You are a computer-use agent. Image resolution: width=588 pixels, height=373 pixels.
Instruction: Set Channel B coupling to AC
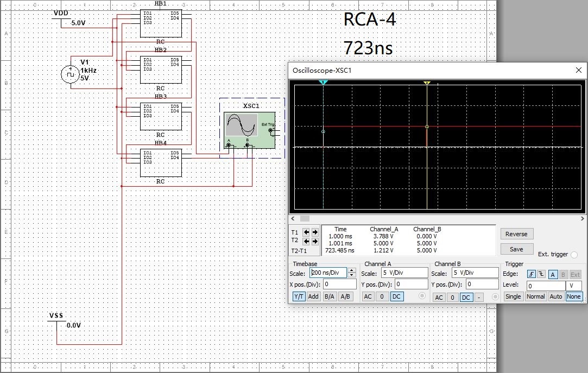(438, 298)
